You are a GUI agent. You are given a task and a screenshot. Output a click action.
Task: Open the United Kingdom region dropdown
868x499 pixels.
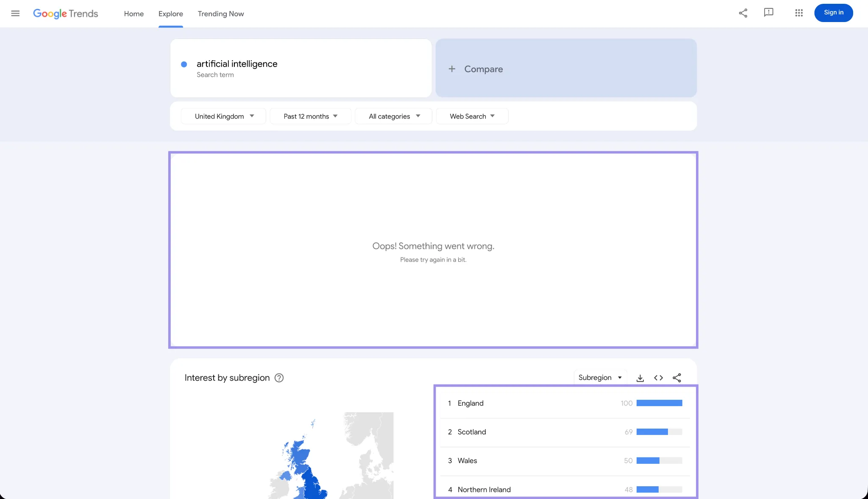tap(223, 116)
